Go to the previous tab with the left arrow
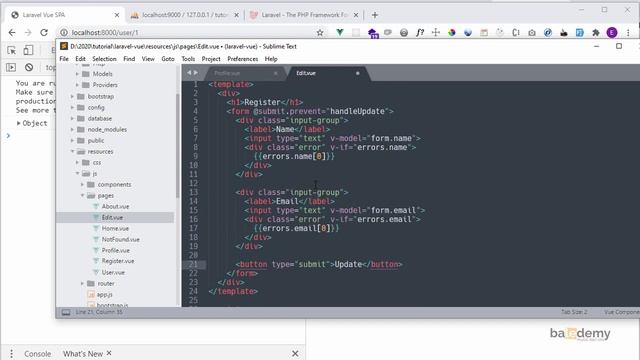The height and width of the screenshot is (360, 640). pyautogui.click(x=189, y=73)
